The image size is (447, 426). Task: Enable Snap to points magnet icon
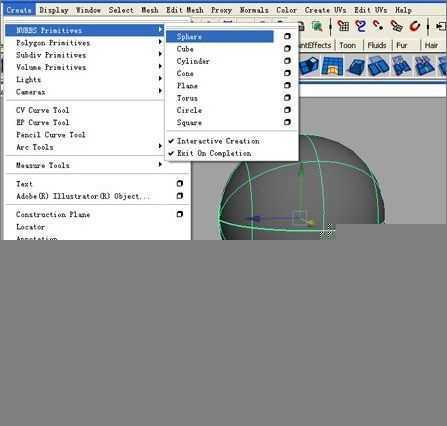(x=378, y=26)
